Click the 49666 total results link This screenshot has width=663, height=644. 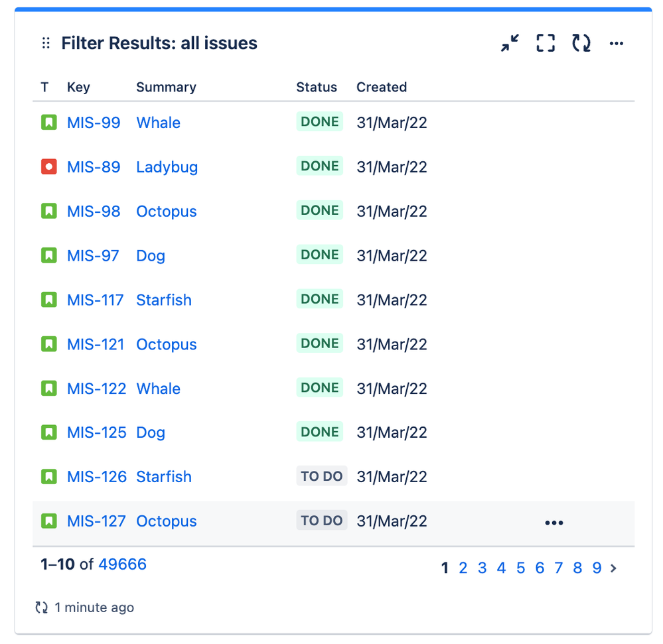point(122,564)
